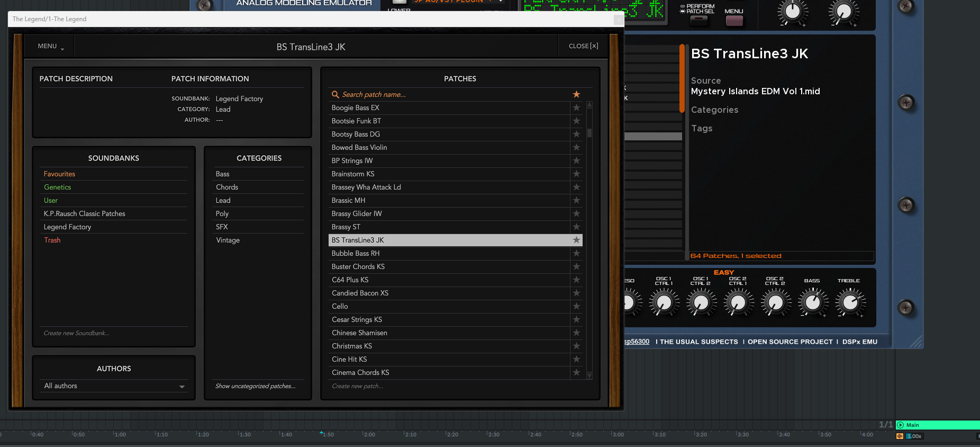The width and height of the screenshot is (980, 447).
Task: Select the Chinese Shamisen patch row
Action: [449, 333]
